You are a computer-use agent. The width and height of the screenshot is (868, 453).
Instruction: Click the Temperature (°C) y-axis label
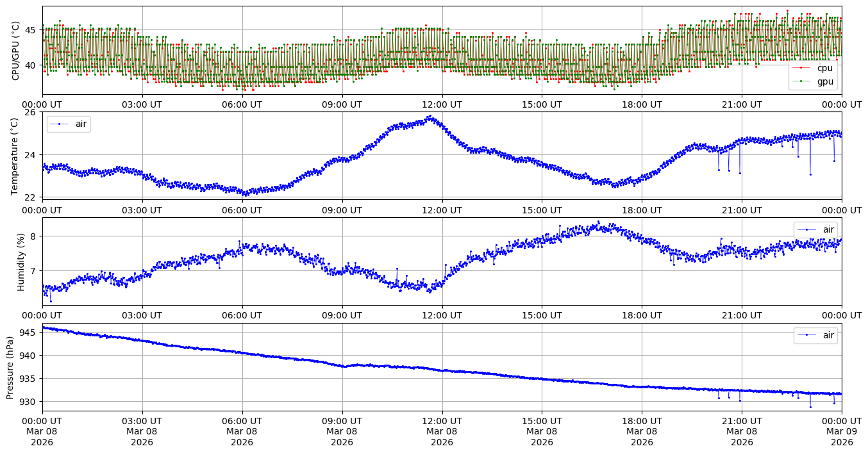pyautogui.click(x=16, y=155)
